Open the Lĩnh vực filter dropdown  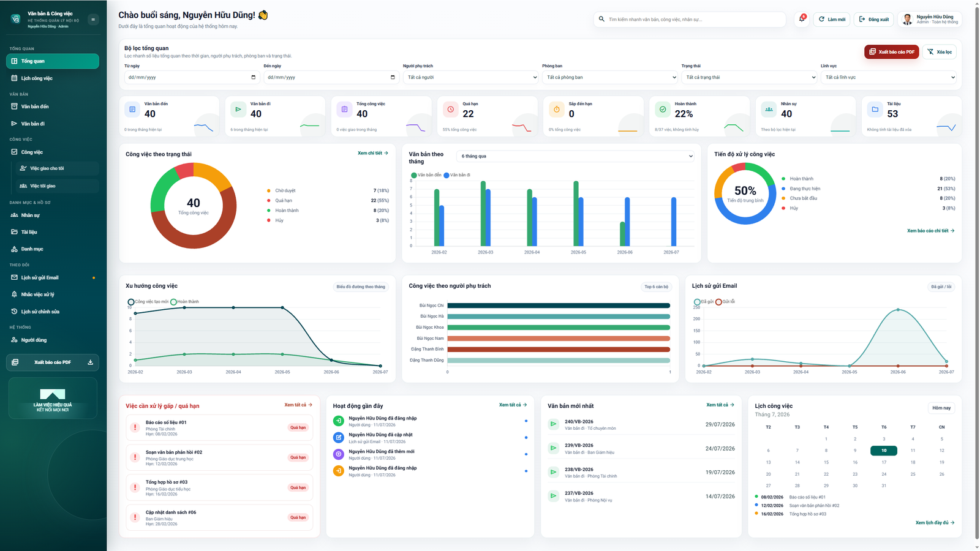coord(889,77)
